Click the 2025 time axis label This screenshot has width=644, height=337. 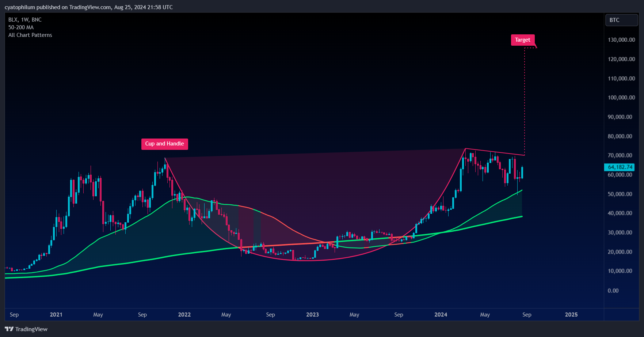(x=571, y=315)
